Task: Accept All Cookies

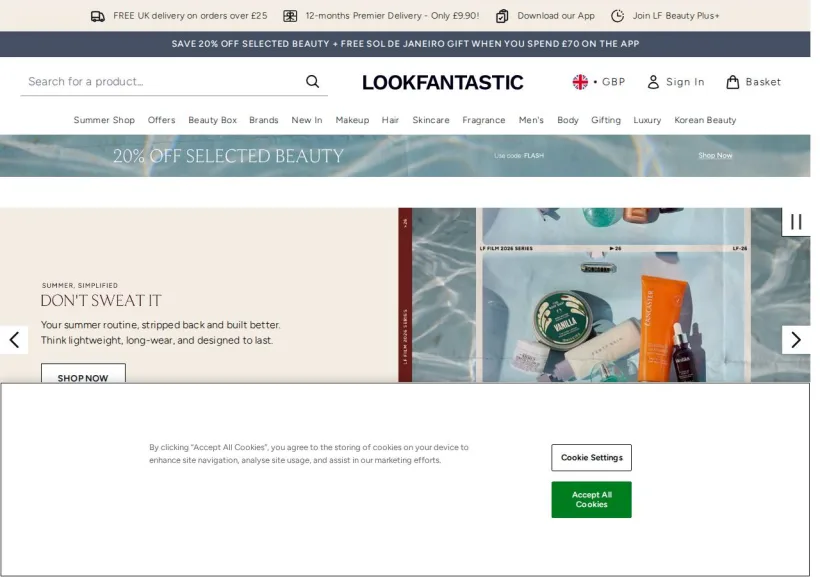Action: point(591,500)
